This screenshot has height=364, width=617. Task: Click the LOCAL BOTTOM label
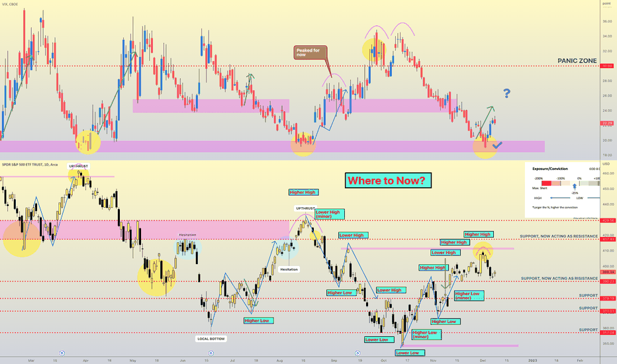pos(211,338)
